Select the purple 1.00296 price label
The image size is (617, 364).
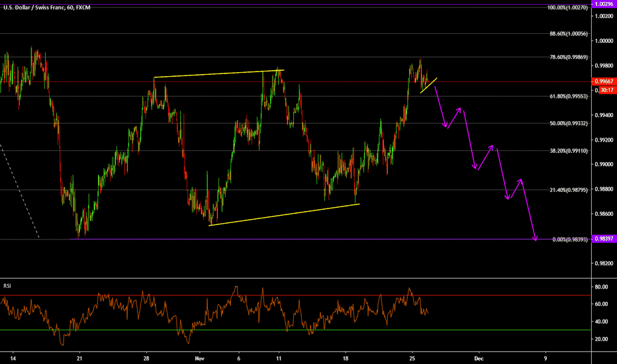point(604,4)
